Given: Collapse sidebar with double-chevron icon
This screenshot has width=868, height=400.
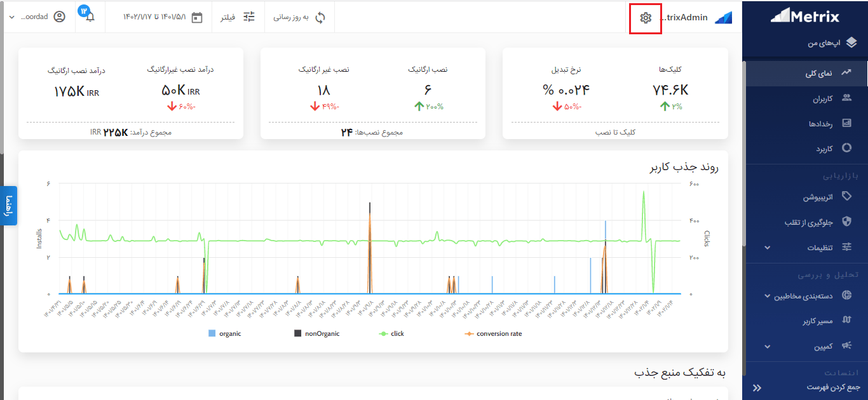Looking at the screenshot, I should coord(756,387).
